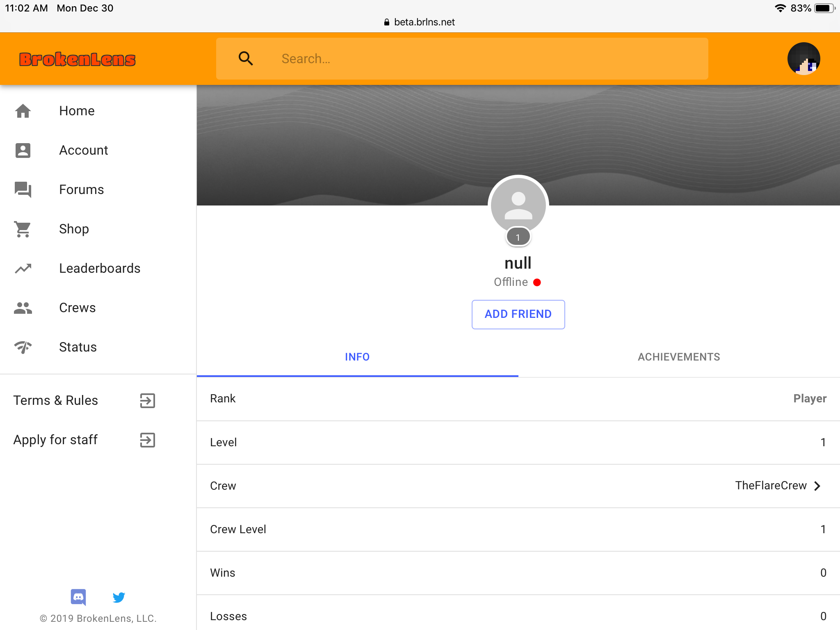Switch to the INFO tab
Viewport: 840px width, 630px height.
click(x=357, y=357)
